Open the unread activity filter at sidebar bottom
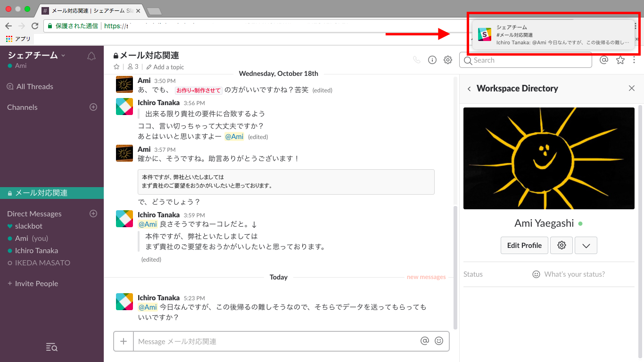The image size is (644, 362). (51, 347)
